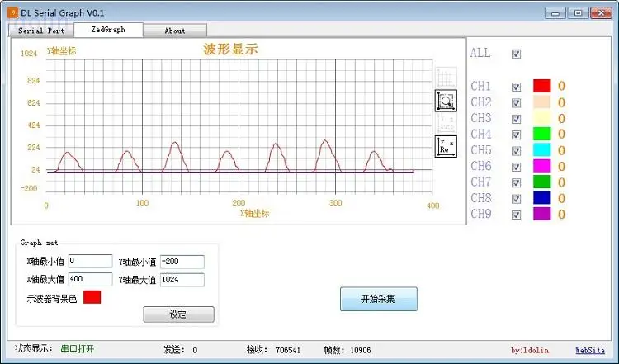Image resolution: width=619 pixels, height=364 pixels.
Task: Maximize the DL Serial Graph window
Action: (x=578, y=13)
